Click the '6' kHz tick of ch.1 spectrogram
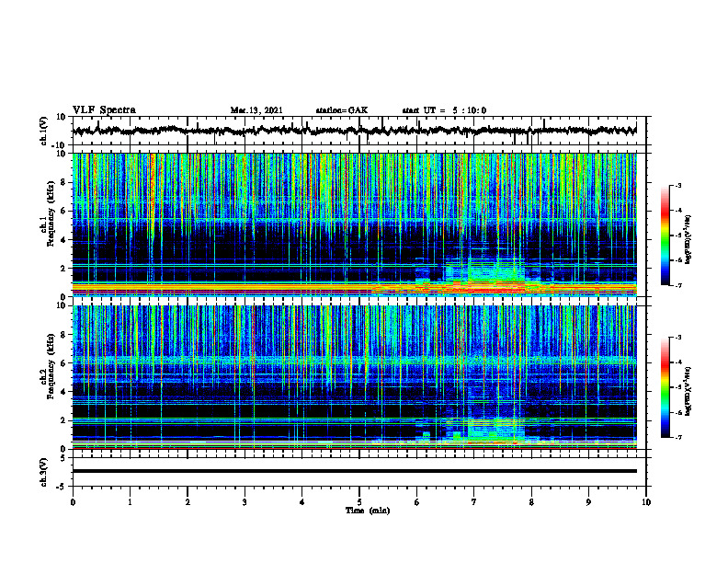This screenshot has width=728, height=563. click(x=63, y=211)
